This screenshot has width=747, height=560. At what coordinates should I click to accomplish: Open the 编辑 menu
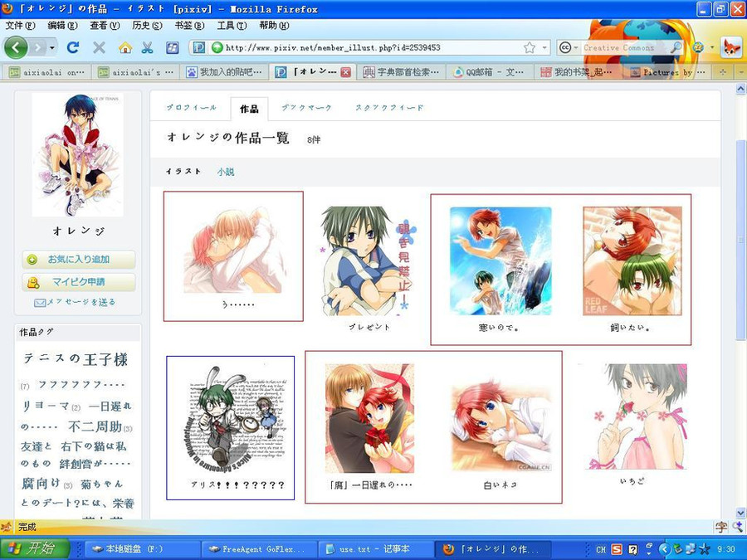(x=62, y=26)
